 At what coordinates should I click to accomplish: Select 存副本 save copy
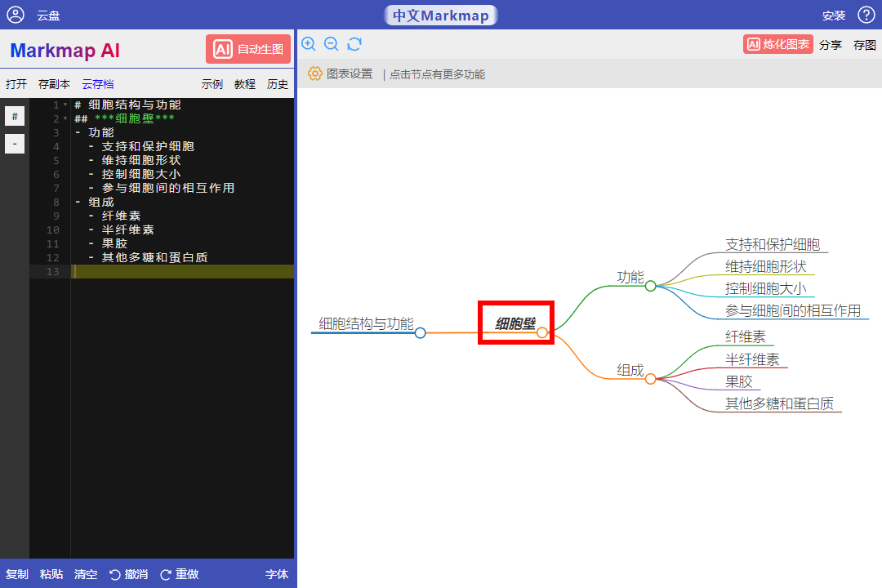pyautogui.click(x=54, y=84)
